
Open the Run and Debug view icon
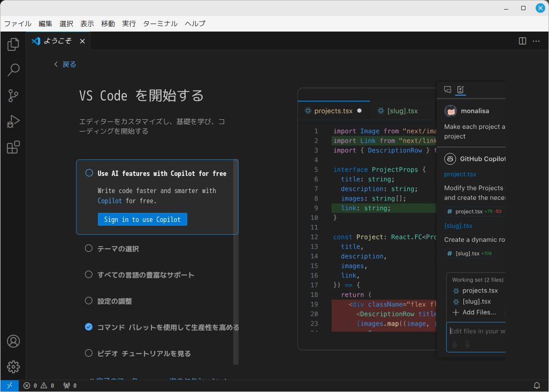(x=13, y=121)
